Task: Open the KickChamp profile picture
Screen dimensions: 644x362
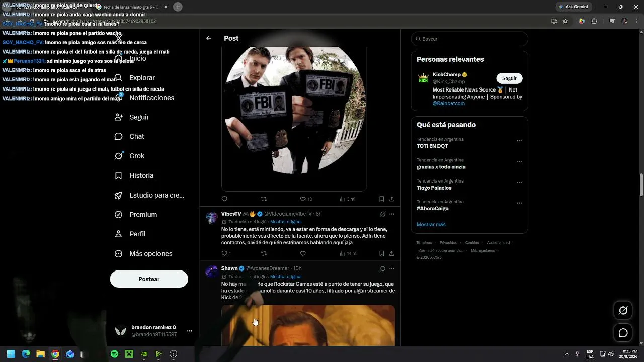Action: click(423, 78)
